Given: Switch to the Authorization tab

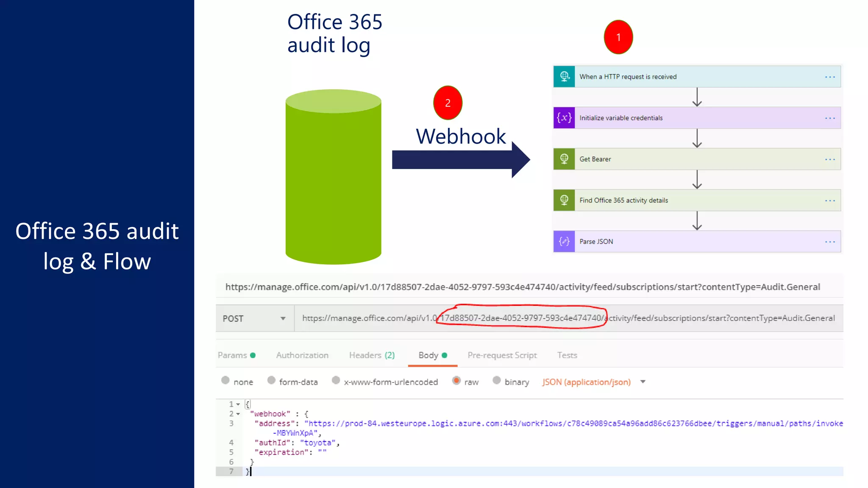Looking at the screenshot, I should (x=302, y=355).
